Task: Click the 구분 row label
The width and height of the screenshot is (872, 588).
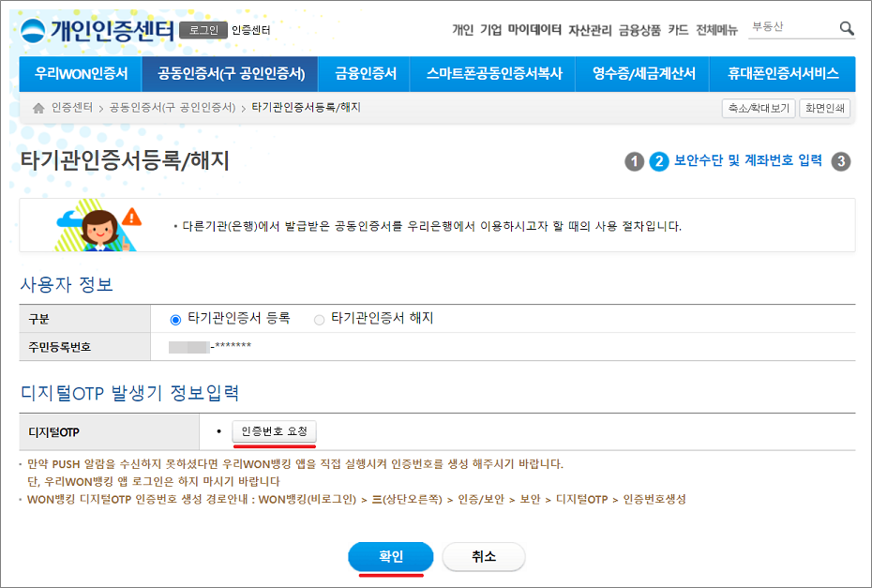Action: click(x=39, y=319)
